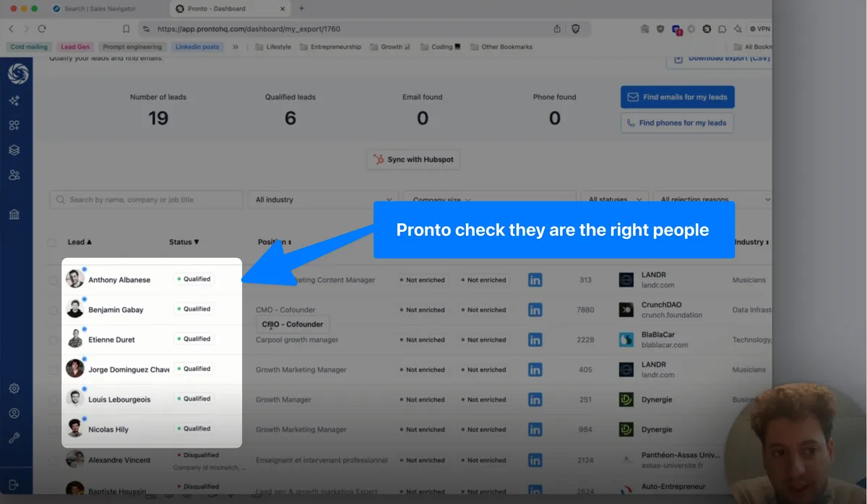Toggle the select-all checkbox in table header
Image resolution: width=867 pixels, height=504 pixels.
coord(51,243)
